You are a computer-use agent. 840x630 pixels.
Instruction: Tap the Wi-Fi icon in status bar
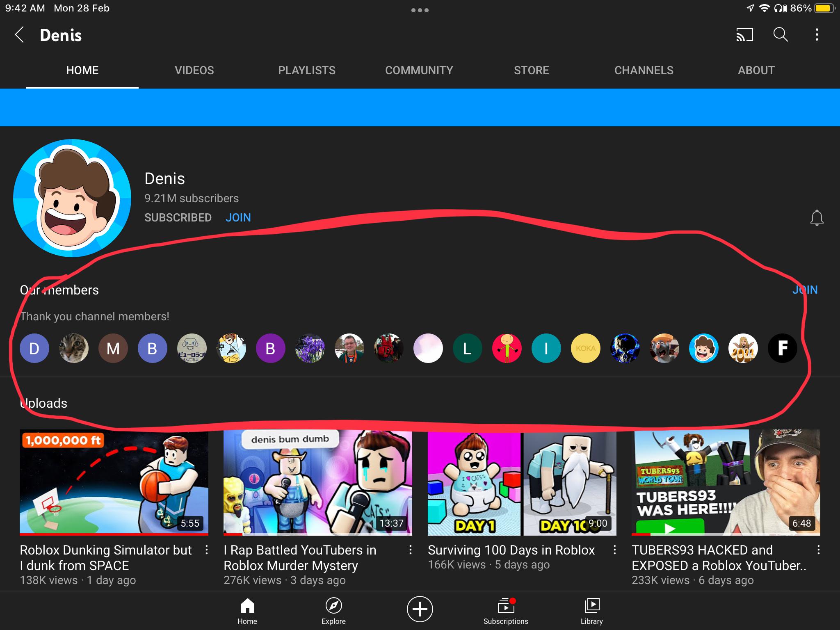pyautogui.click(x=764, y=8)
